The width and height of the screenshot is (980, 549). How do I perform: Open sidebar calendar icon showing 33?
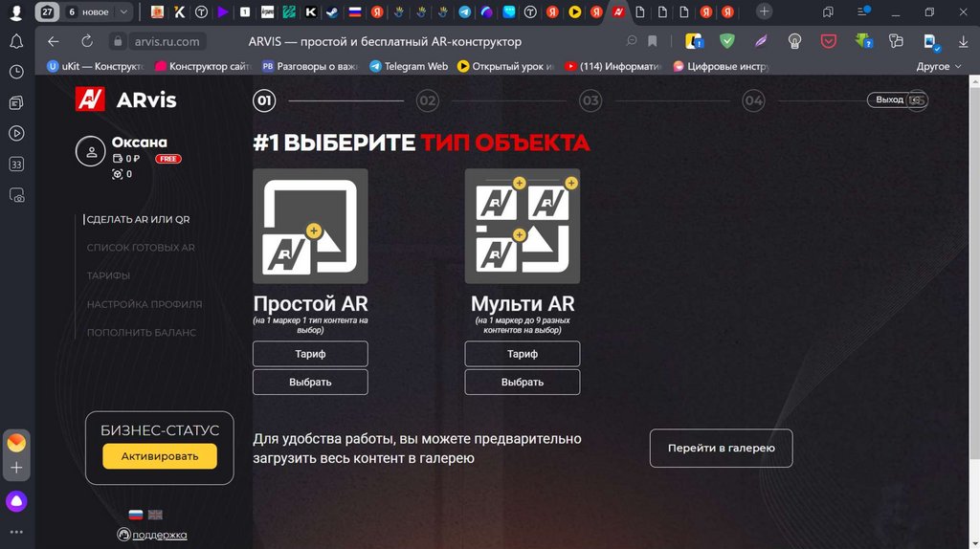click(16, 165)
